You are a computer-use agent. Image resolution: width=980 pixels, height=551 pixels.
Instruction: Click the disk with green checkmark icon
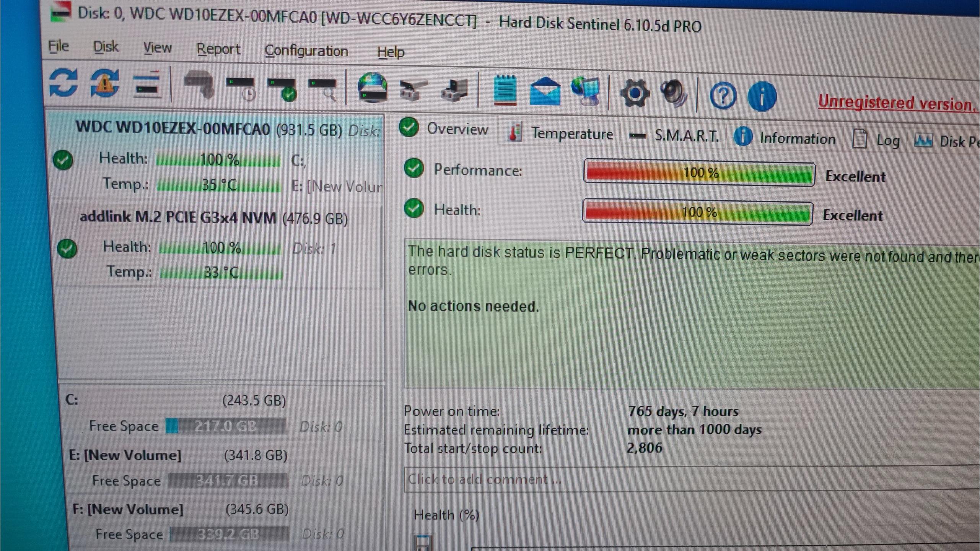tap(283, 89)
